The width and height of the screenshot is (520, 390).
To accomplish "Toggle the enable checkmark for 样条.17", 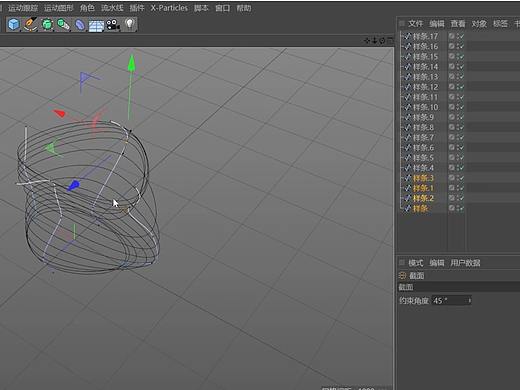I will click(462, 36).
